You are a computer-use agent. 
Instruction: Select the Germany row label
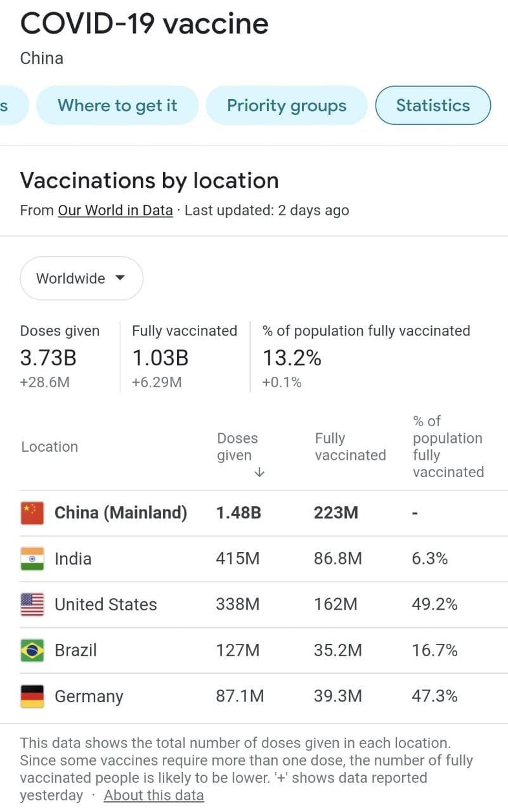(x=89, y=697)
